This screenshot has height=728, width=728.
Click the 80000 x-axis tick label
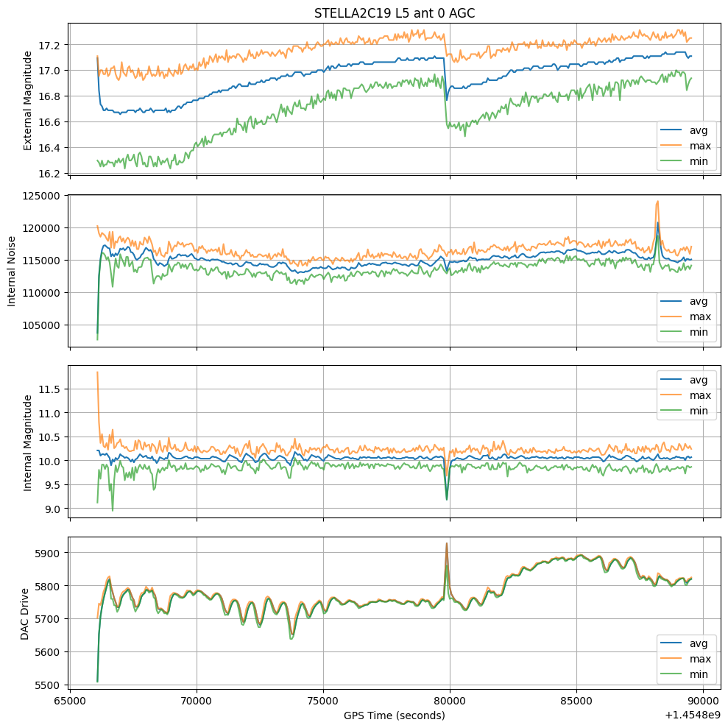pyautogui.click(x=450, y=699)
